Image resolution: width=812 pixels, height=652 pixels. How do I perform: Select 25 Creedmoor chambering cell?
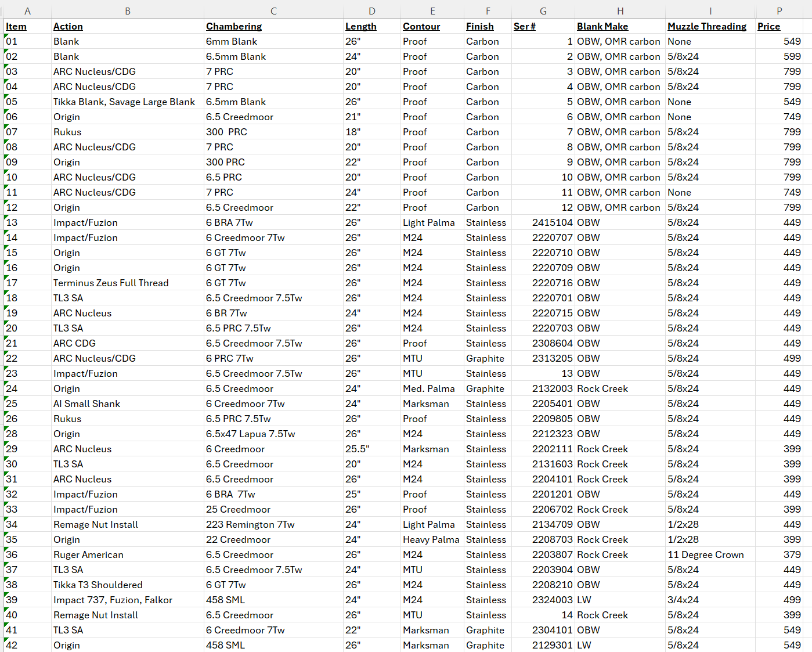point(273,509)
